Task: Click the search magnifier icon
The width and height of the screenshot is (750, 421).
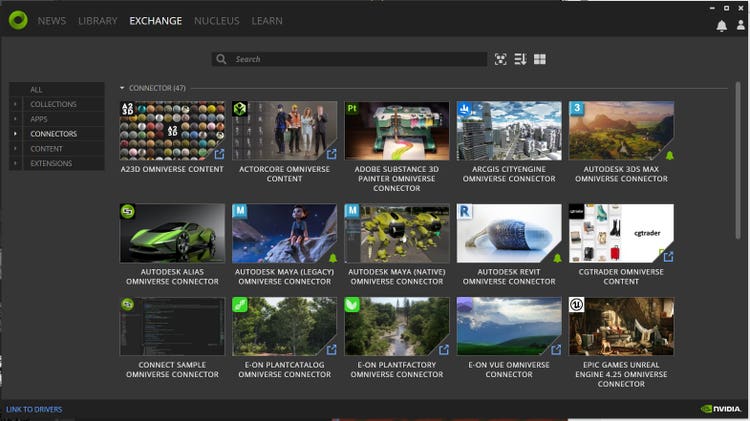Action: pyautogui.click(x=221, y=59)
